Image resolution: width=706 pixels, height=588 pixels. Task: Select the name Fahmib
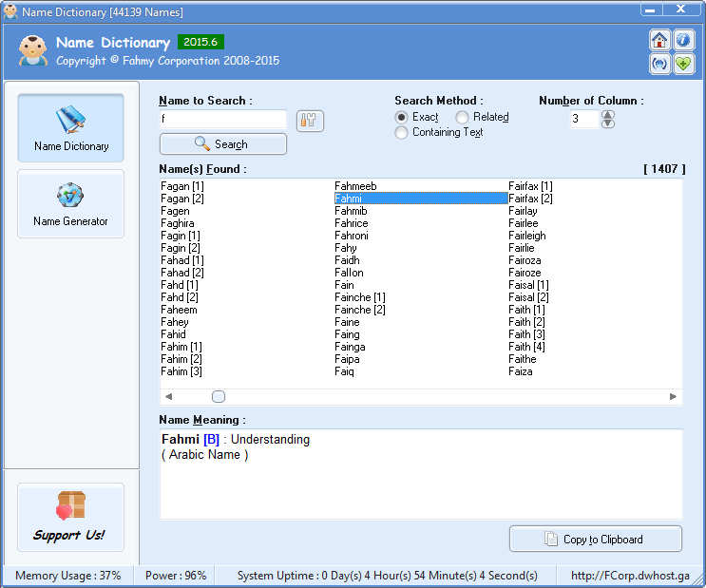tap(351, 211)
